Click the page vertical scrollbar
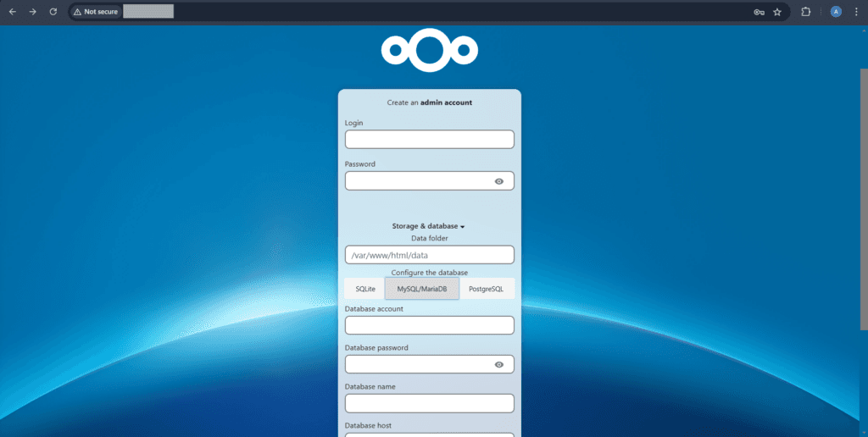This screenshot has width=868, height=437. click(x=864, y=199)
